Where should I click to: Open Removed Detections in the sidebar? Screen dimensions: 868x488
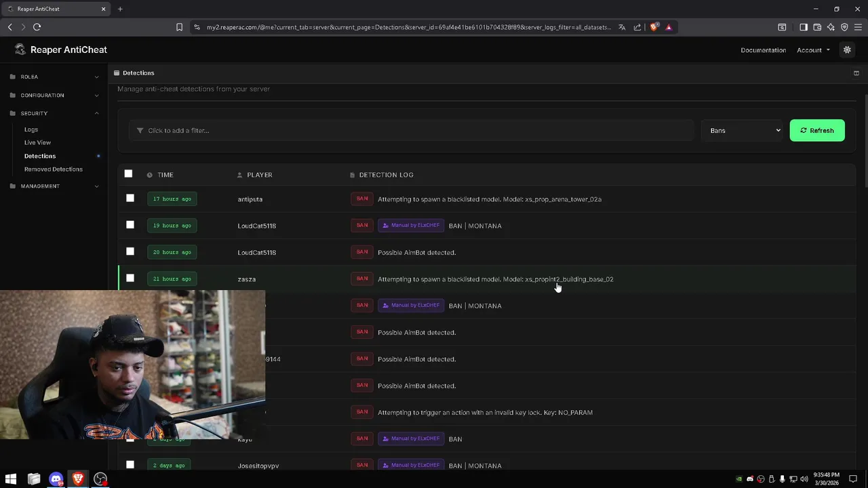pos(54,169)
